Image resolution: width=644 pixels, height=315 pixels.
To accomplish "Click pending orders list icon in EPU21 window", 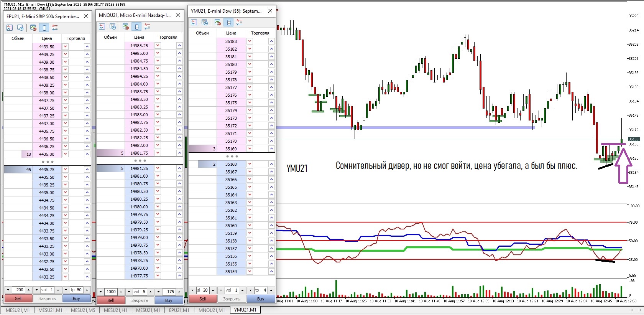I will pos(55,28).
